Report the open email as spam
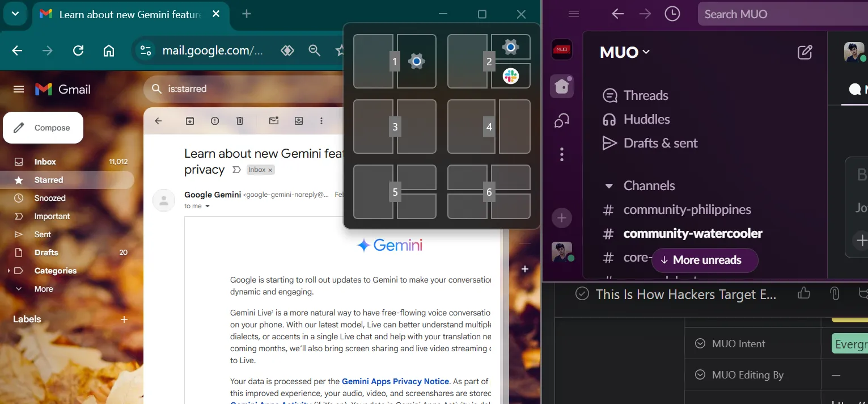868x404 pixels. [215, 121]
